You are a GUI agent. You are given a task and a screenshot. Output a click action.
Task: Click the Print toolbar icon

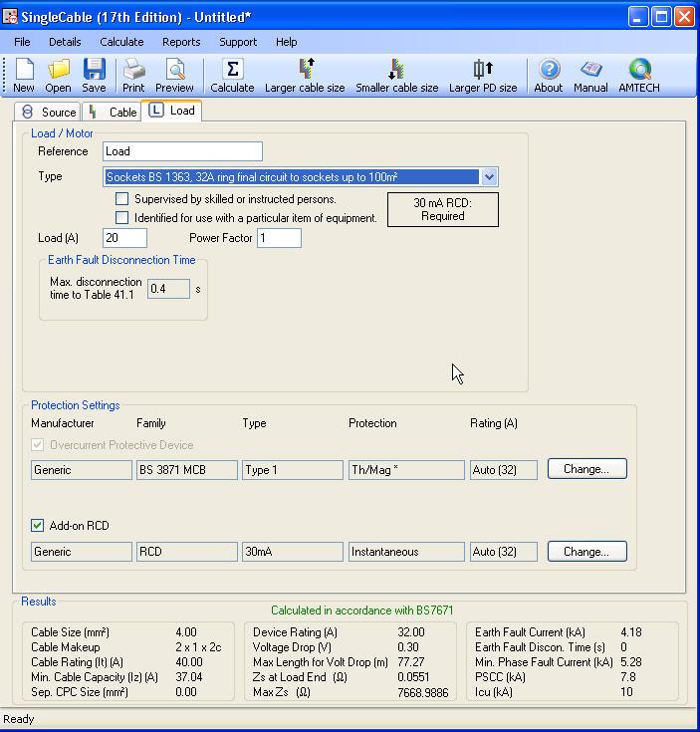pyautogui.click(x=133, y=76)
